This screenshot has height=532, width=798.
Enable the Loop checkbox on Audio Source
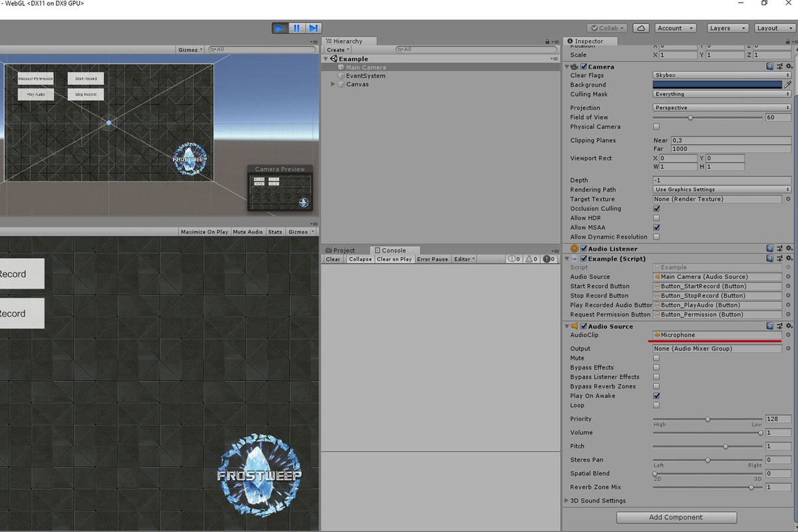coord(656,405)
